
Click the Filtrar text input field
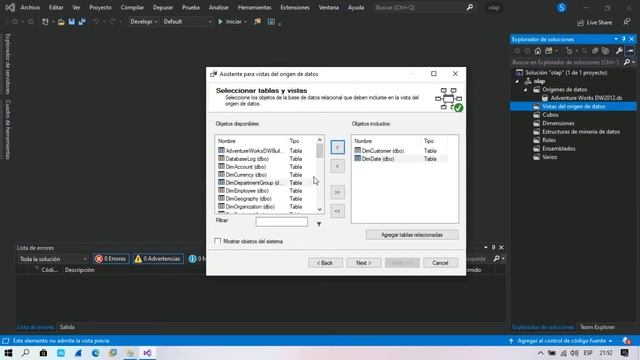coord(282,222)
